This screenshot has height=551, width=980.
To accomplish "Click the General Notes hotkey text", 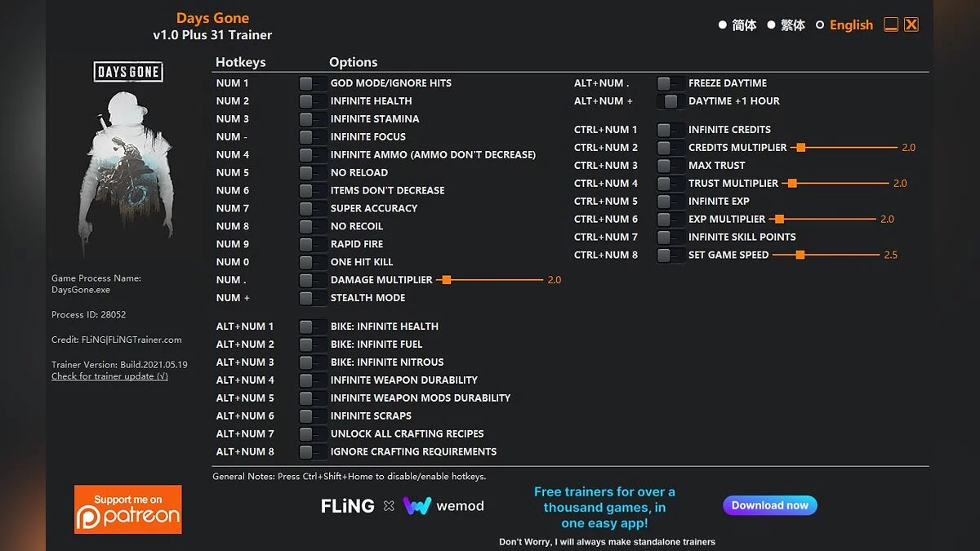I will [x=349, y=476].
